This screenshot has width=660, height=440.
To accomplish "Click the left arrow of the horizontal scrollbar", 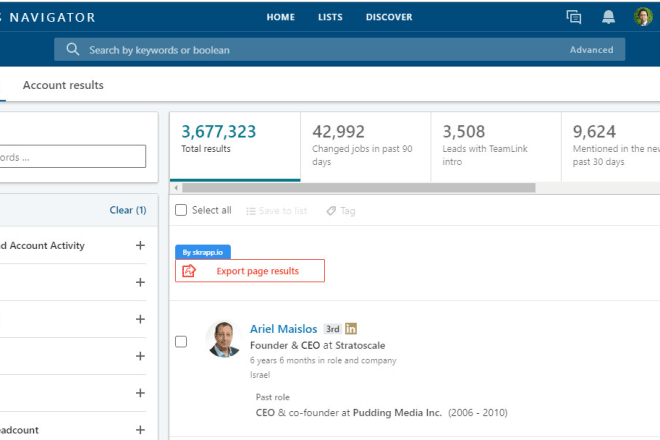I will [176, 188].
